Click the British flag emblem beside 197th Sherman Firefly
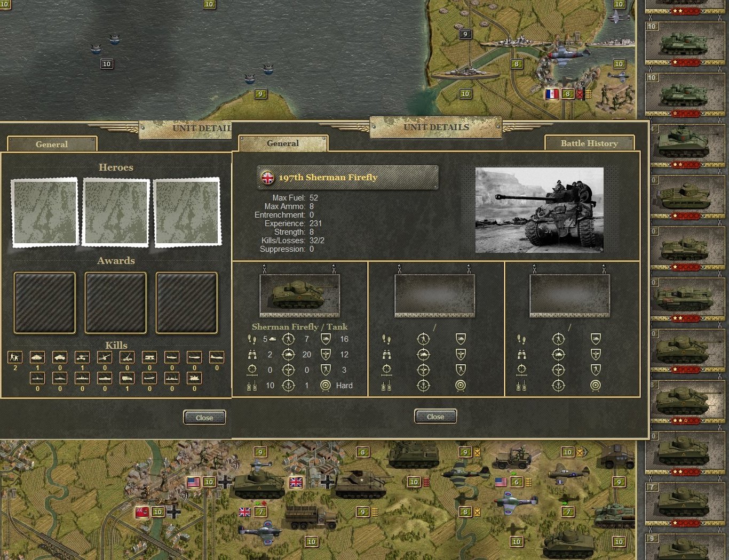Image resolution: width=729 pixels, height=560 pixels. [266, 178]
